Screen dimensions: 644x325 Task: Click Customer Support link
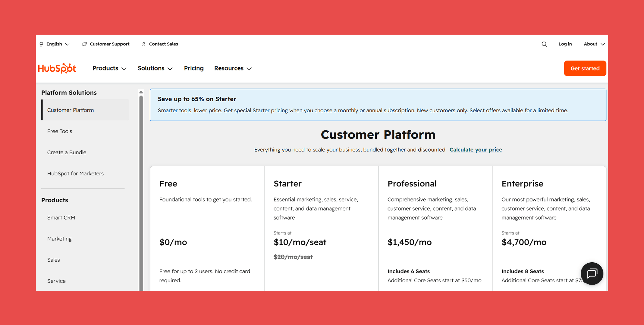(x=109, y=44)
